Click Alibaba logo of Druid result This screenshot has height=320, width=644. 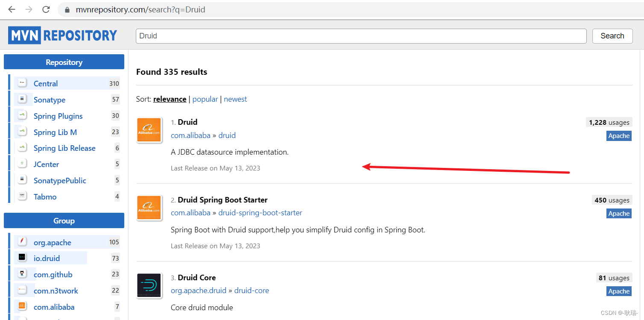coord(149,130)
